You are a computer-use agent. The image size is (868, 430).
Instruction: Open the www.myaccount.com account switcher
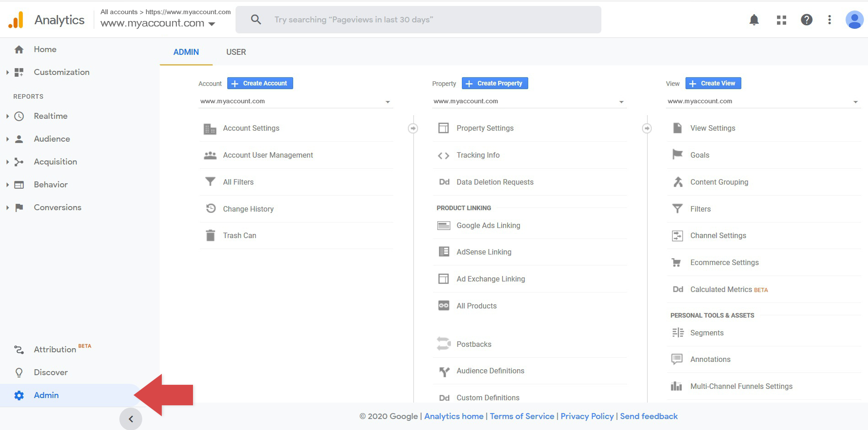click(158, 23)
